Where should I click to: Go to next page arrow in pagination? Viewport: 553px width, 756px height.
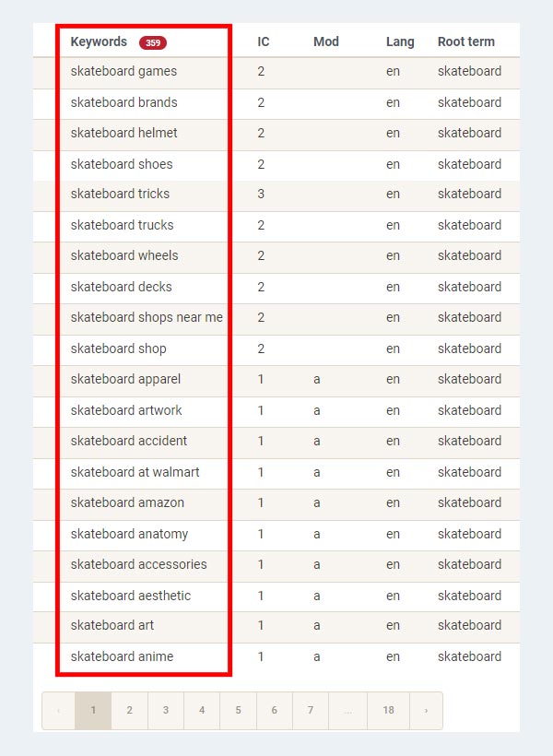click(426, 711)
